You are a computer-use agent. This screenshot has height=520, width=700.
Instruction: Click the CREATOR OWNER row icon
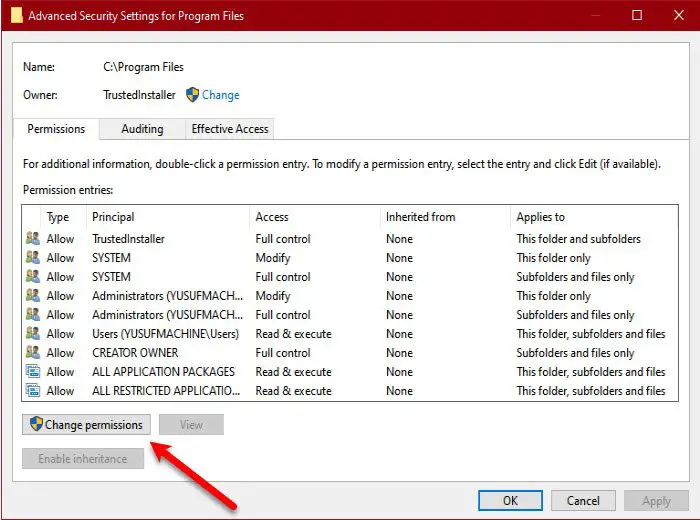[33, 352]
